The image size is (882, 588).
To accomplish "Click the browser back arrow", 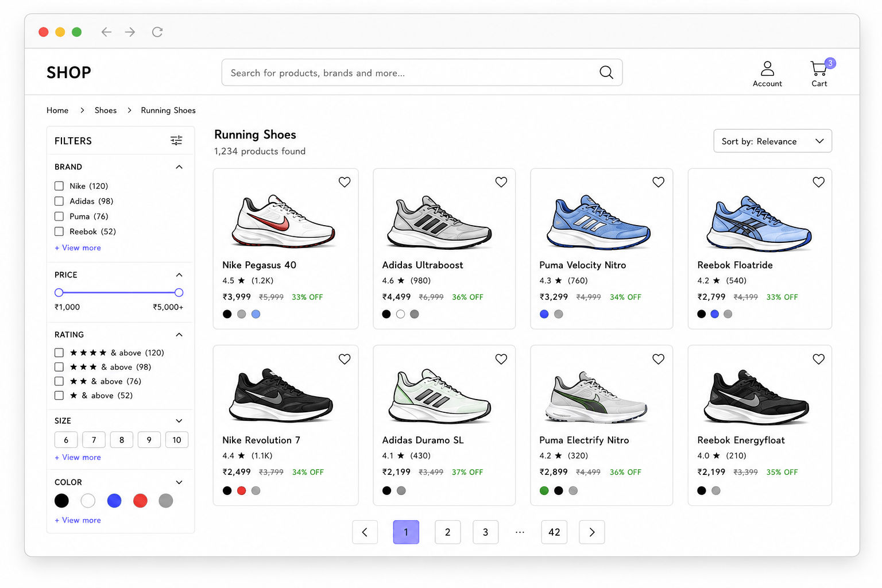I will [x=106, y=32].
